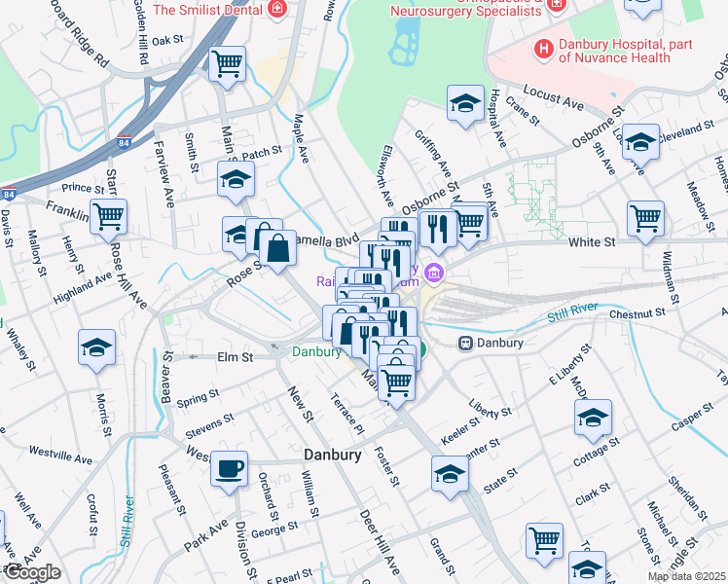Screen dimensions: 728x584
Task: Select the school marker near Whaley St
Action: 97,348
